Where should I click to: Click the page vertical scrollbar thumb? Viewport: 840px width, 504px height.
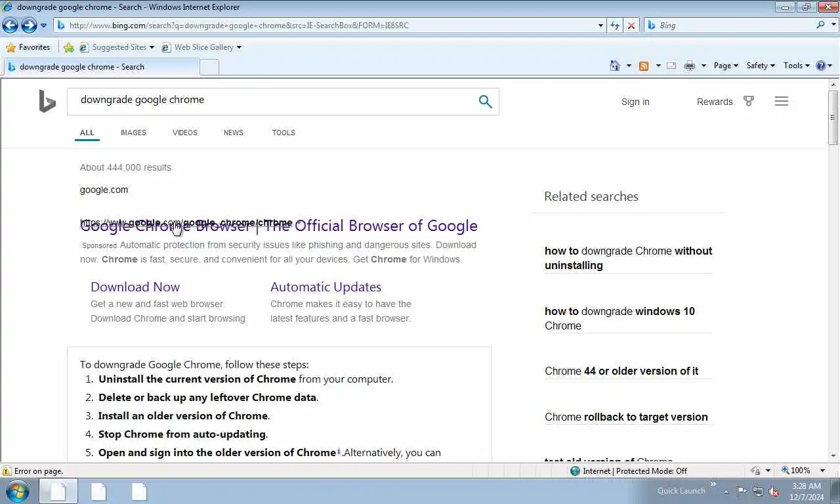[x=833, y=118]
